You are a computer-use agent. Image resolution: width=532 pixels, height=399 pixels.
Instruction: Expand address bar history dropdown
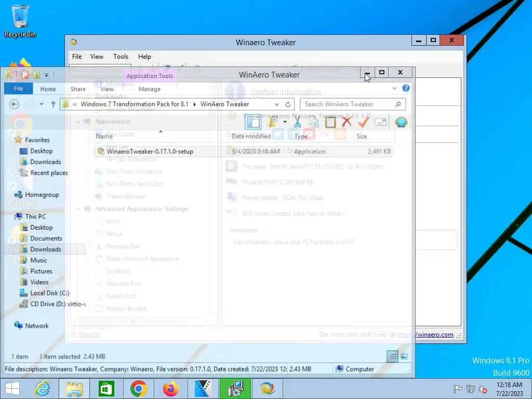(x=276, y=104)
